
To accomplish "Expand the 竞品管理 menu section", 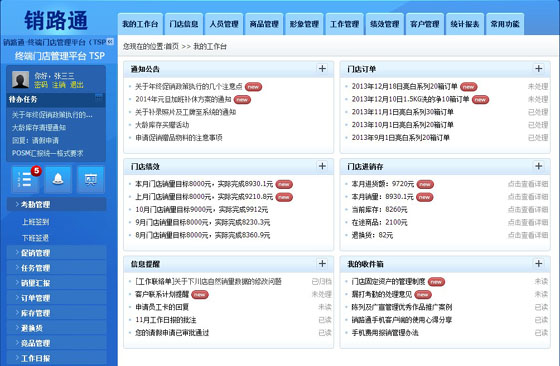I will 56,343.
